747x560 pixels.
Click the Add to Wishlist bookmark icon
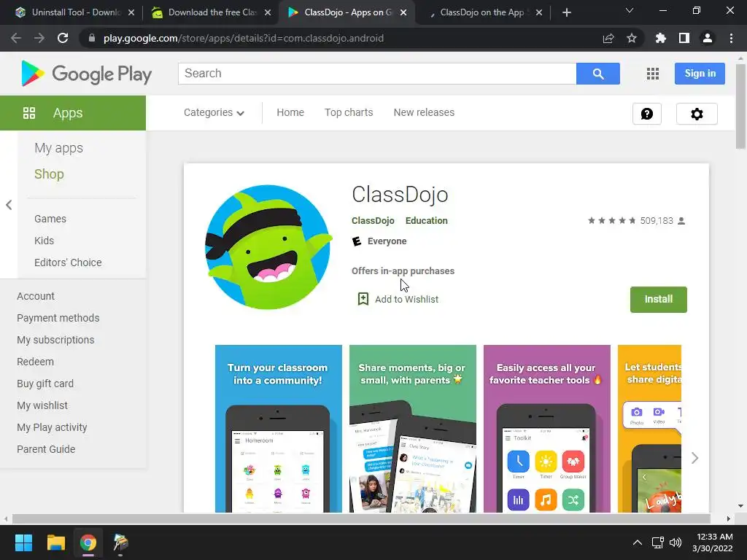[363, 299]
